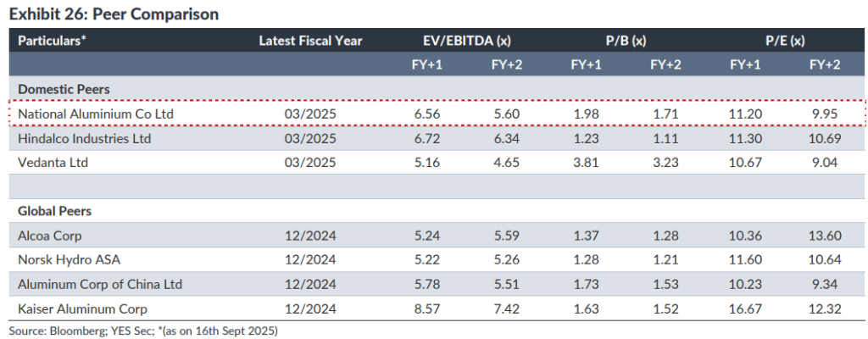Select Norsk Hydro EV/EBITDA value 5.26
Viewport: 868px width, 339px height.
[x=507, y=260]
